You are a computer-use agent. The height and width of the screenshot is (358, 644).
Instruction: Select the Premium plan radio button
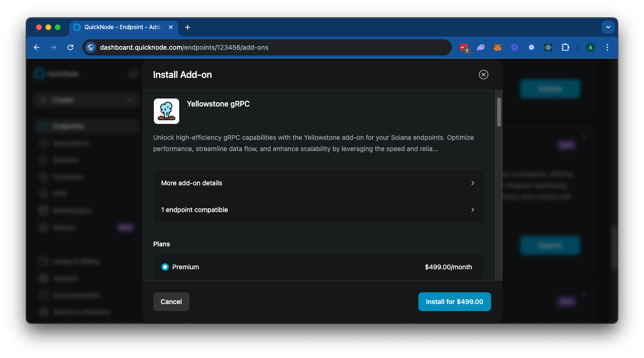pos(165,267)
